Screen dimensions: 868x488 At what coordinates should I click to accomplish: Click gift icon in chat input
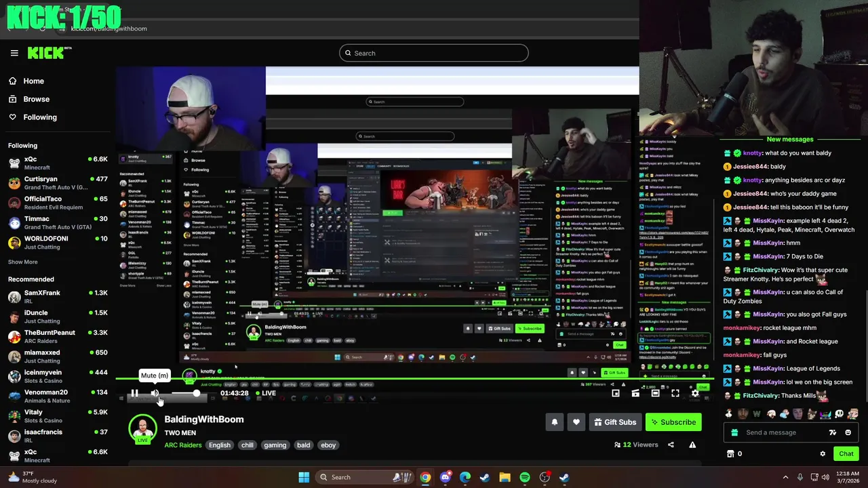click(x=734, y=432)
